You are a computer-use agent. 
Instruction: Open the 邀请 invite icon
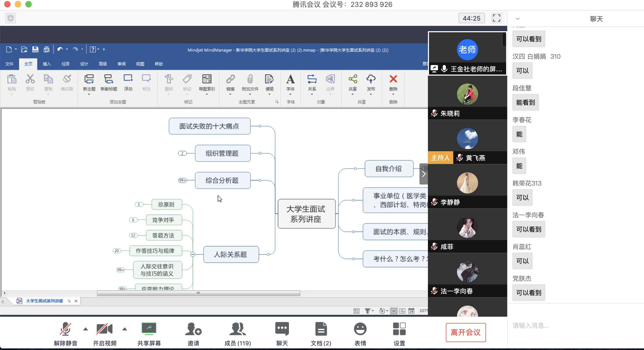[x=193, y=329]
